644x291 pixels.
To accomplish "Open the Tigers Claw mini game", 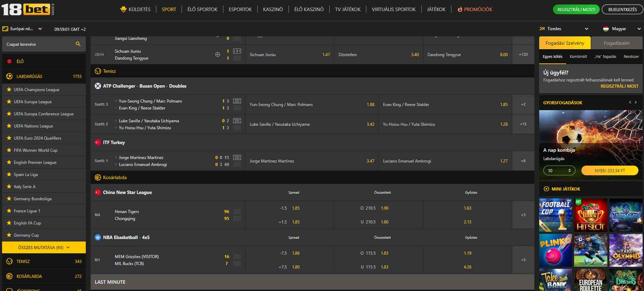I will [626, 215].
